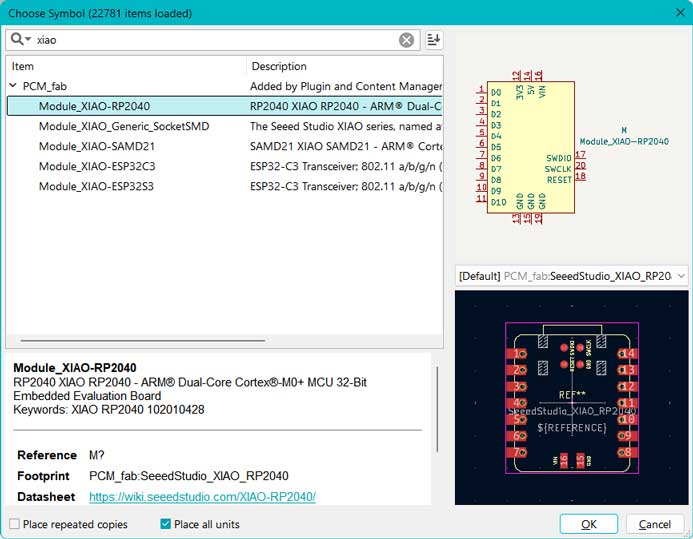The image size is (693, 539).
Task: Click the footprint preview image
Action: tap(571, 398)
